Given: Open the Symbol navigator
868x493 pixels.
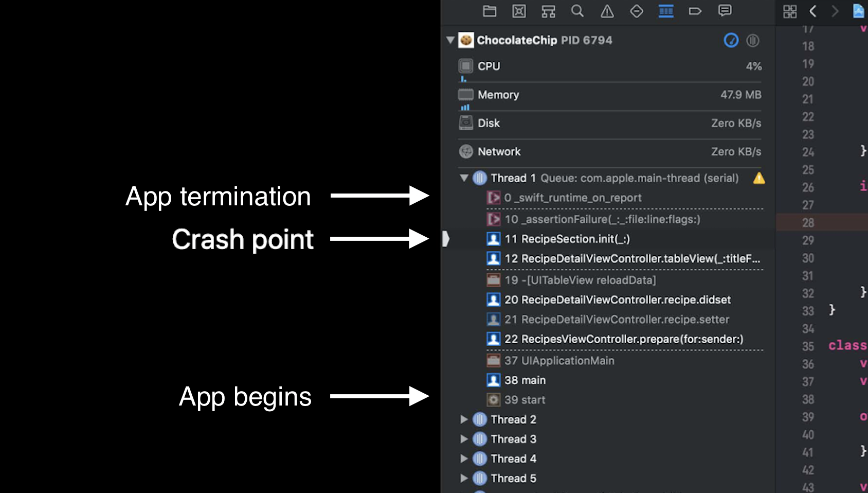Looking at the screenshot, I should click(x=548, y=11).
